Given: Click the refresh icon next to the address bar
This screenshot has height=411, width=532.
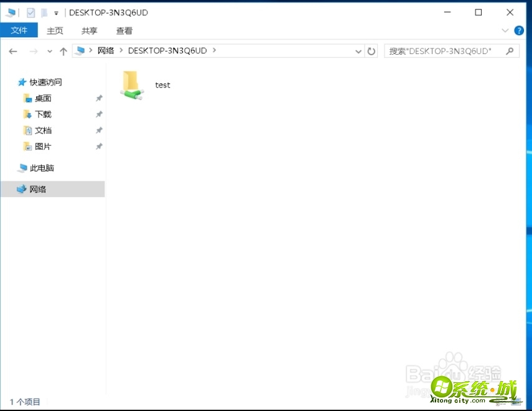Looking at the screenshot, I should click(x=371, y=50).
